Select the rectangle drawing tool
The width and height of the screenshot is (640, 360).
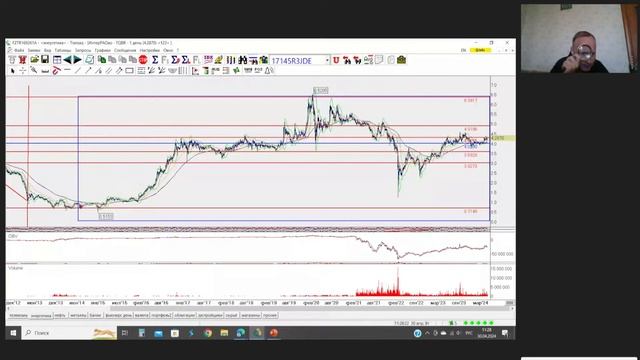tap(129, 71)
